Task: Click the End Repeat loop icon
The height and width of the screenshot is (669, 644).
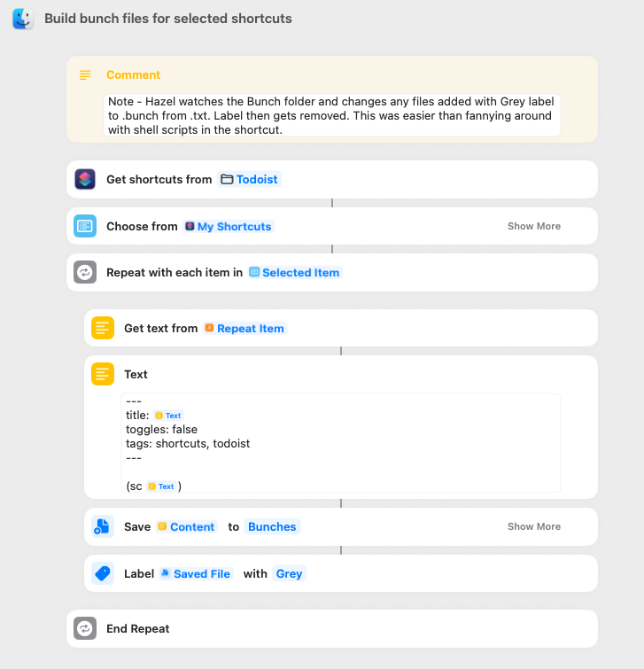Action: click(85, 628)
